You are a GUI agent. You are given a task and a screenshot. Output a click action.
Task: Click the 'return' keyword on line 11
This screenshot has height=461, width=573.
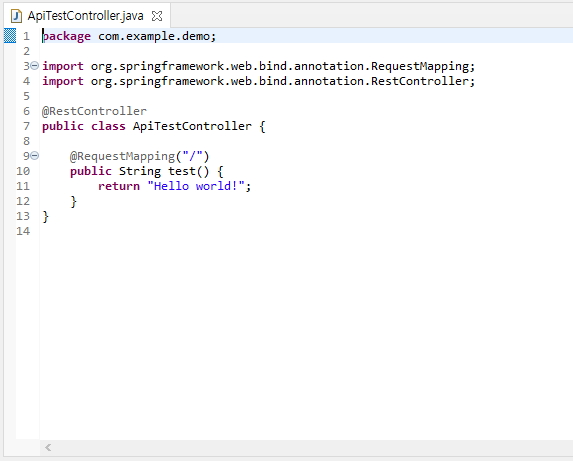point(119,186)
